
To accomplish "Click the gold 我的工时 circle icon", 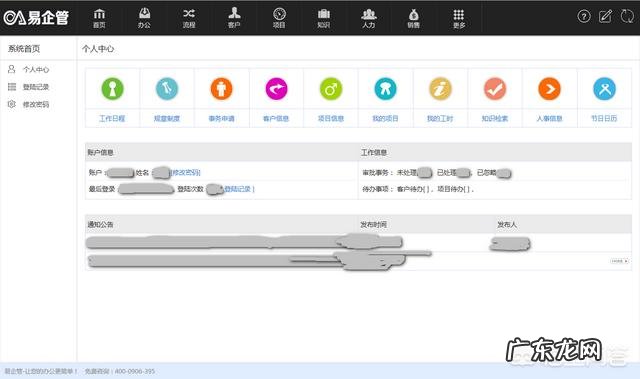I will 440,89.
